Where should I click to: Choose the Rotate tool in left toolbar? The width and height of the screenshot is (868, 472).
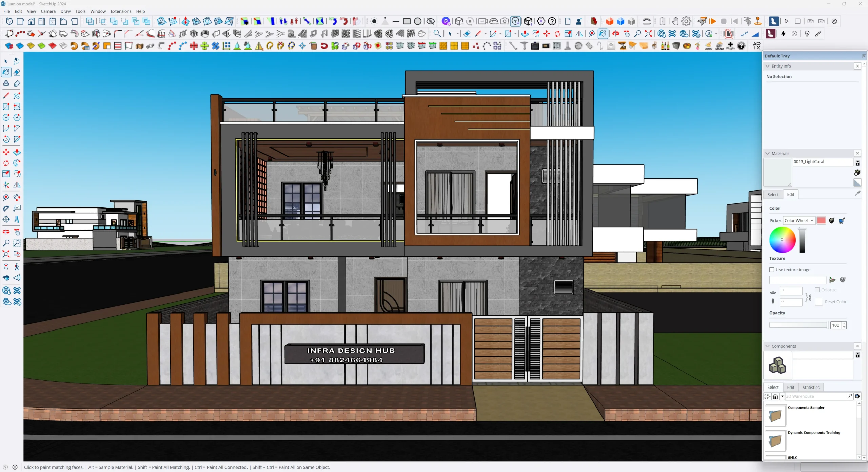6,163
